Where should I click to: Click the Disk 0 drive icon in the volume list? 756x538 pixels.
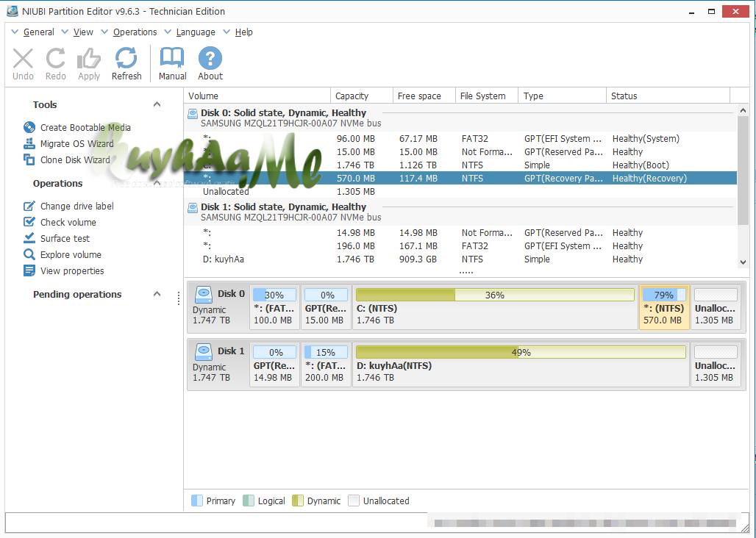(193, 114)
